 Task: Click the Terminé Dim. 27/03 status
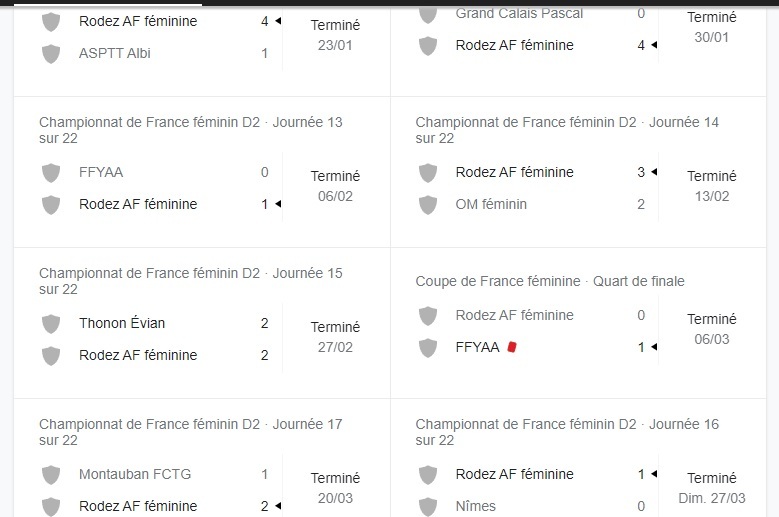pyautogui.click(x=711, y=488)
